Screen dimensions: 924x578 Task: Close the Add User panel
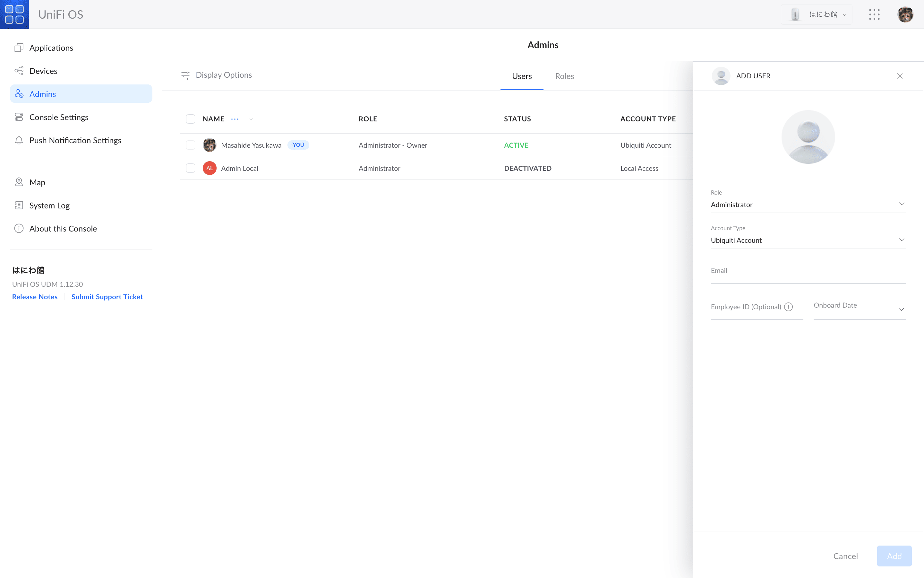click(x=900, y=76)
